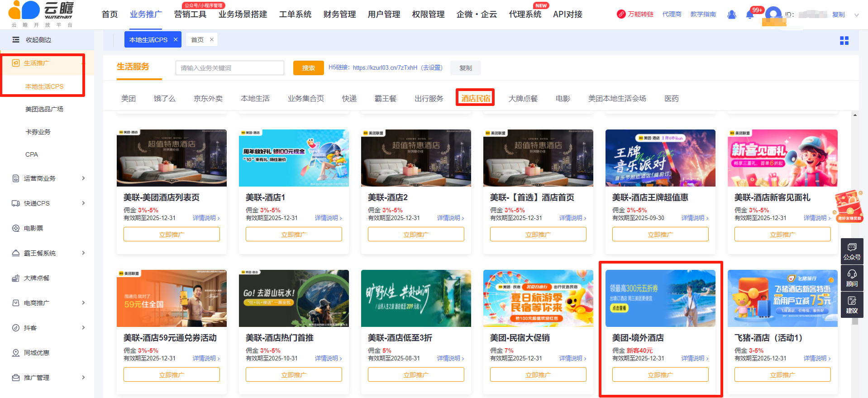
Task: Click the 电影票 sidebar icon
Action: [x=16, y=228]
